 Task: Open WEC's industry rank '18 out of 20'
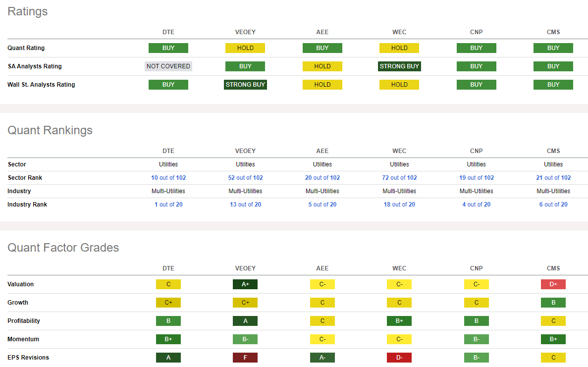coord(399,205)
